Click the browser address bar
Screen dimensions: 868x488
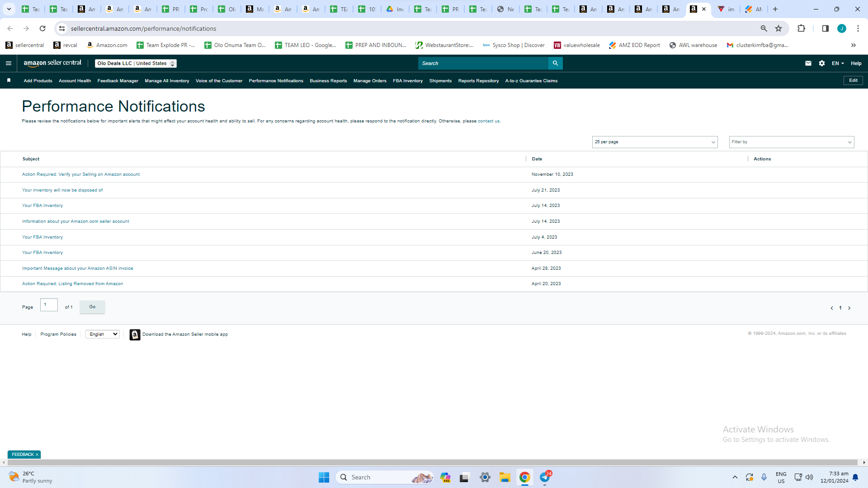[407, 28]
